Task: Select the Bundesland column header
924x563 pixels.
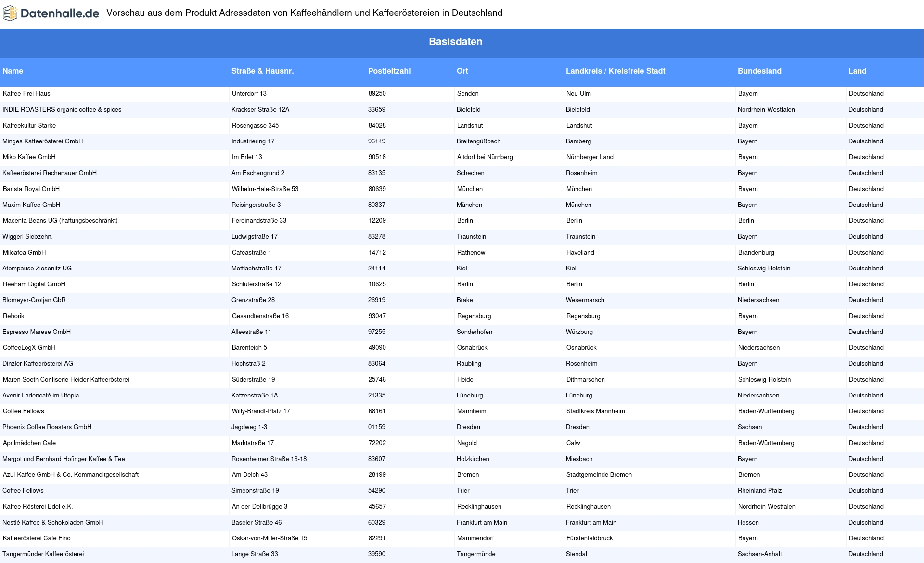Action: 759,71
